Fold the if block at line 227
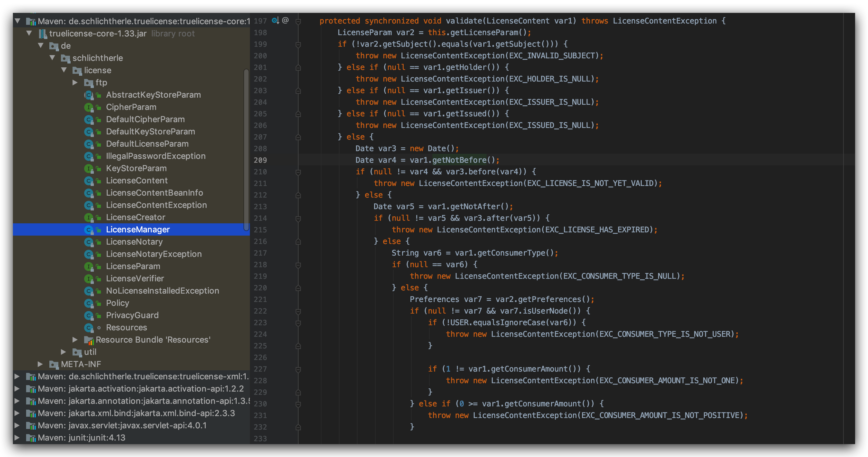 coord(298,369)
